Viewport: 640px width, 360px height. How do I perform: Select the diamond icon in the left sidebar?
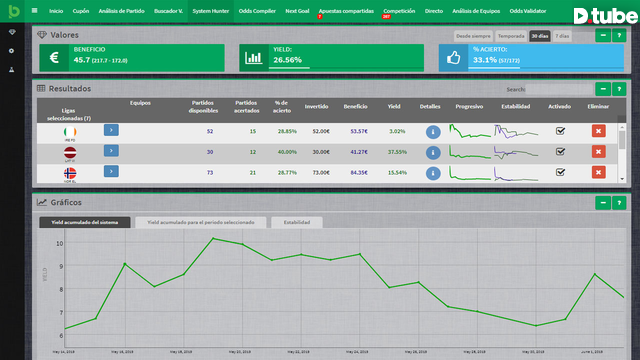click(x=12, y=32)
